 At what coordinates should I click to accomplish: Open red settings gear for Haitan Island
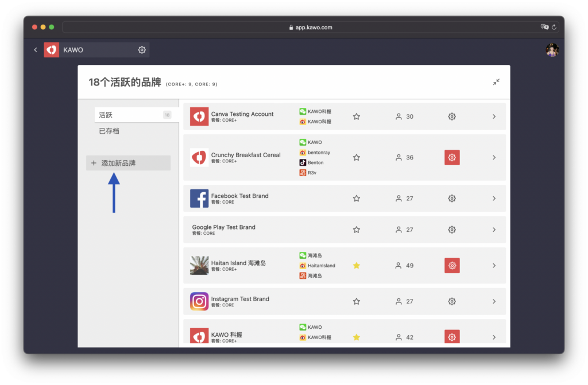click(452, 266)
